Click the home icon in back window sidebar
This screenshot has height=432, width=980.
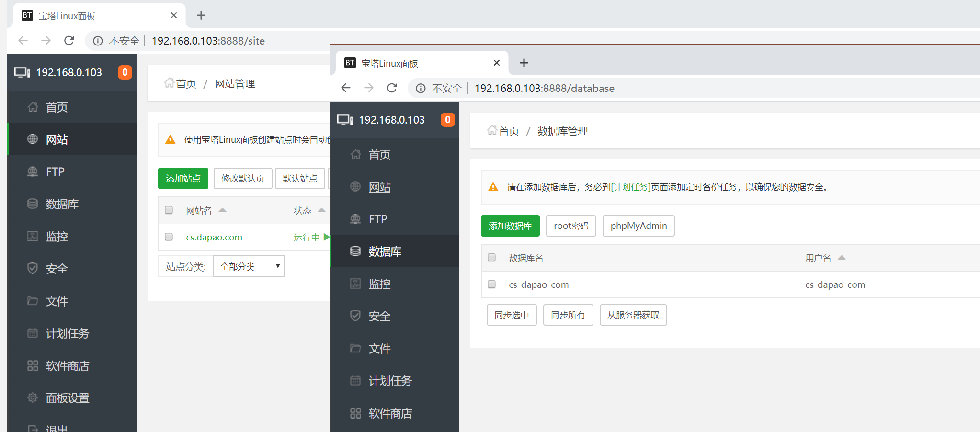point(33,107)
